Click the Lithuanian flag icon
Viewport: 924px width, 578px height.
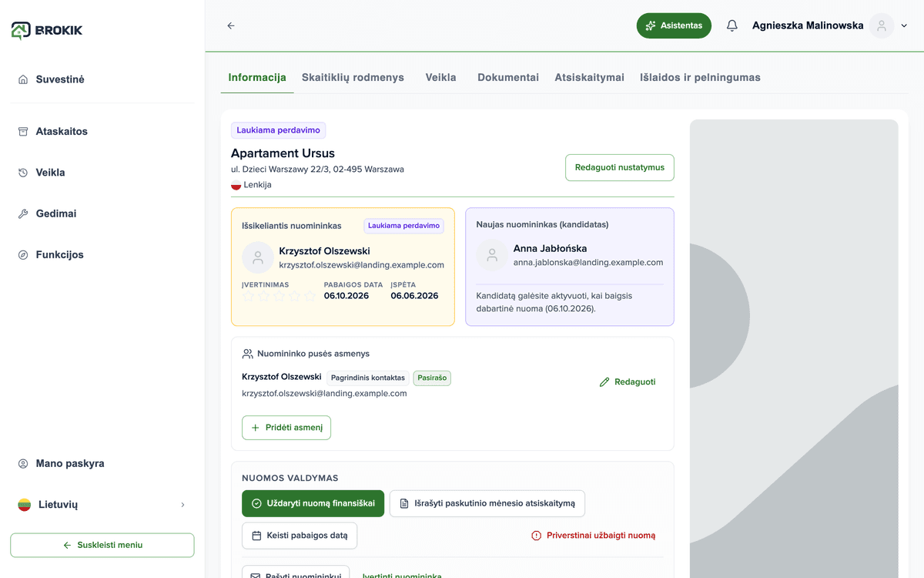(25, 505)
